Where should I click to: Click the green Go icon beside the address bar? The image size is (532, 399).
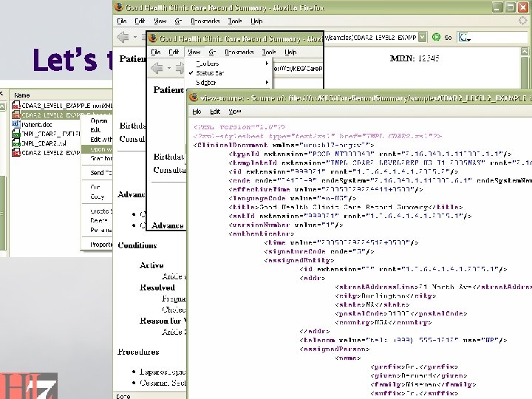tap(437, 38)
